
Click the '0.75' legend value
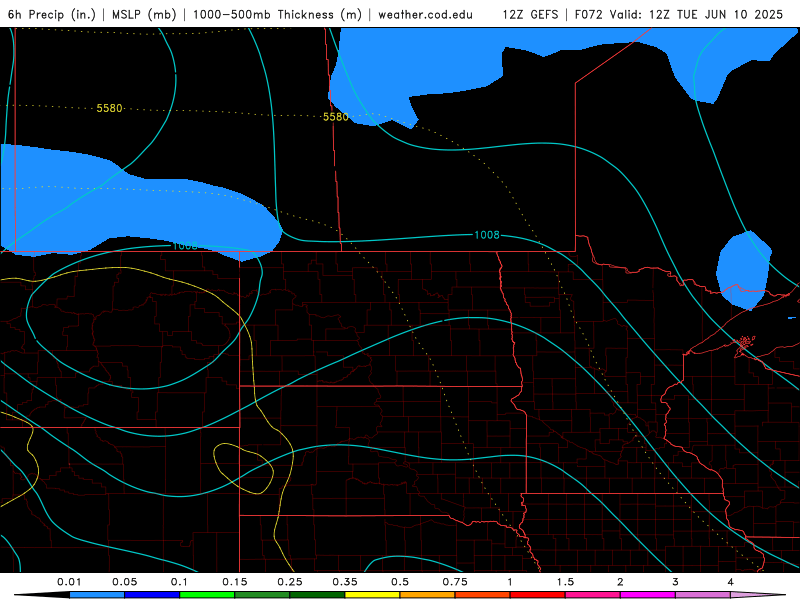[455, 582]
